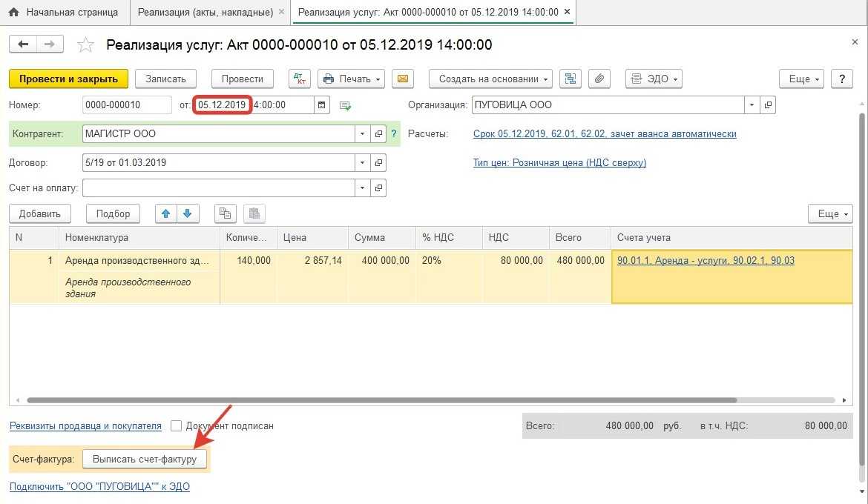
Task: Click the paperclip attachments icon
Action: 599,79
